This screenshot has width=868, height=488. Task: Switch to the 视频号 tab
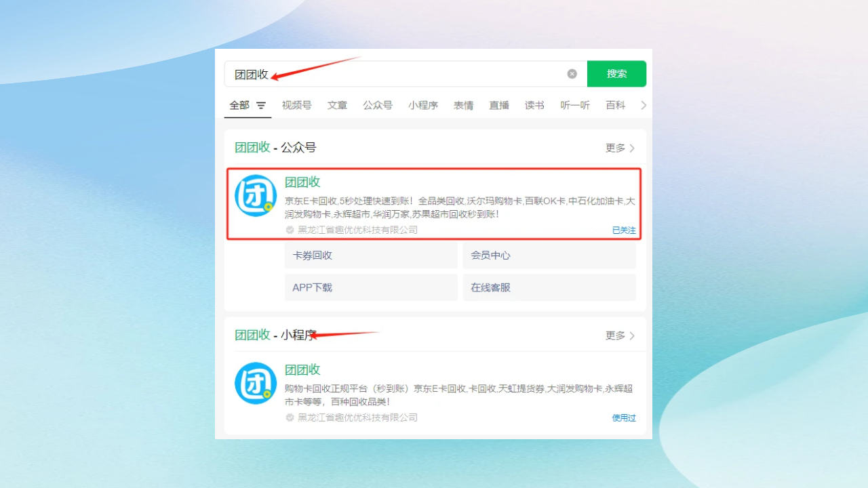[x=296, y=105]
